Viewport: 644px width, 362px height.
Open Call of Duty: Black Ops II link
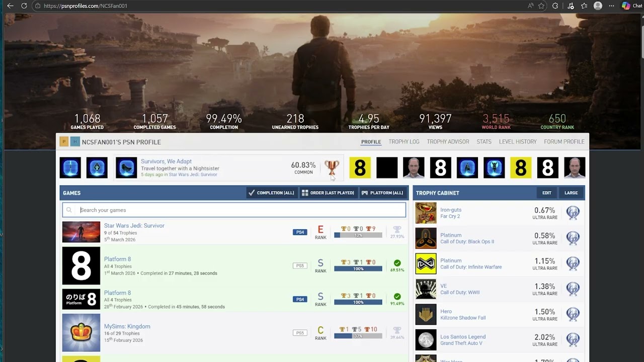click(467, 241)
